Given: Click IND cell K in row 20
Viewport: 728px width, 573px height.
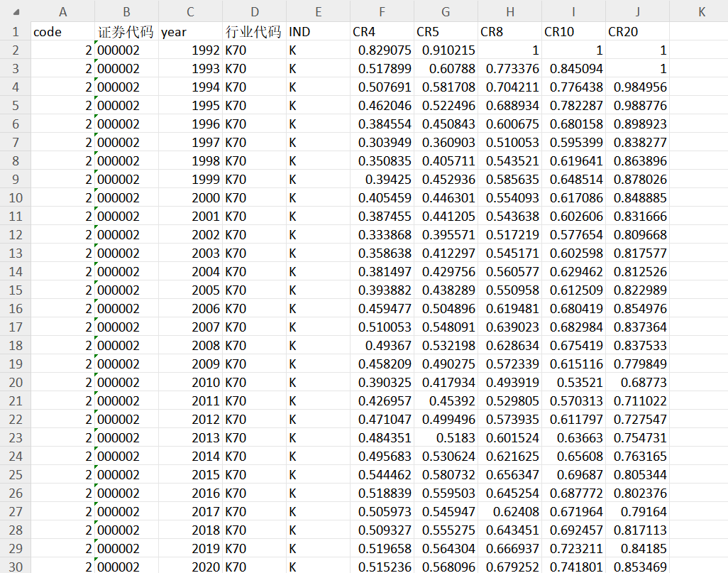Looking at the screenshot, I should pyautogui.click(x=318, y=383).
